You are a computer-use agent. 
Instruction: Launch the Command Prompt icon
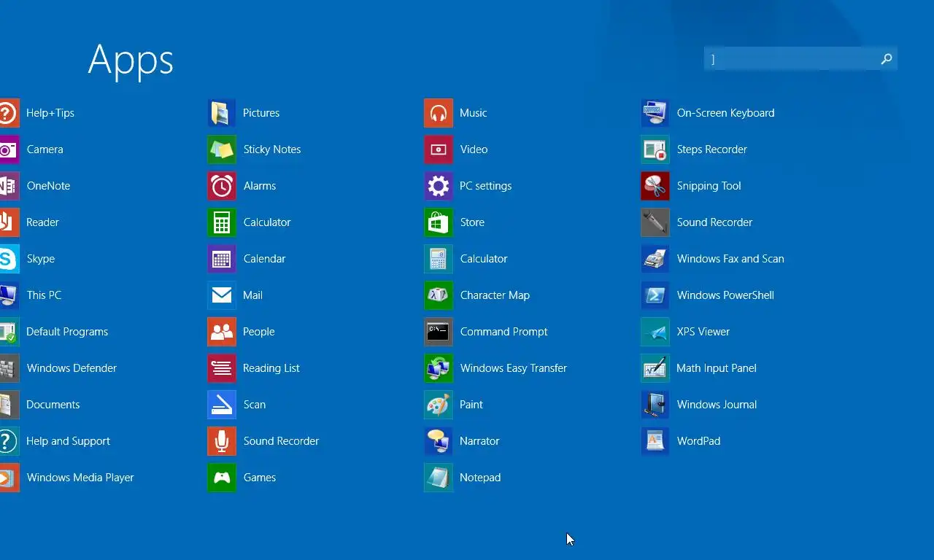[x=439, y=332]
